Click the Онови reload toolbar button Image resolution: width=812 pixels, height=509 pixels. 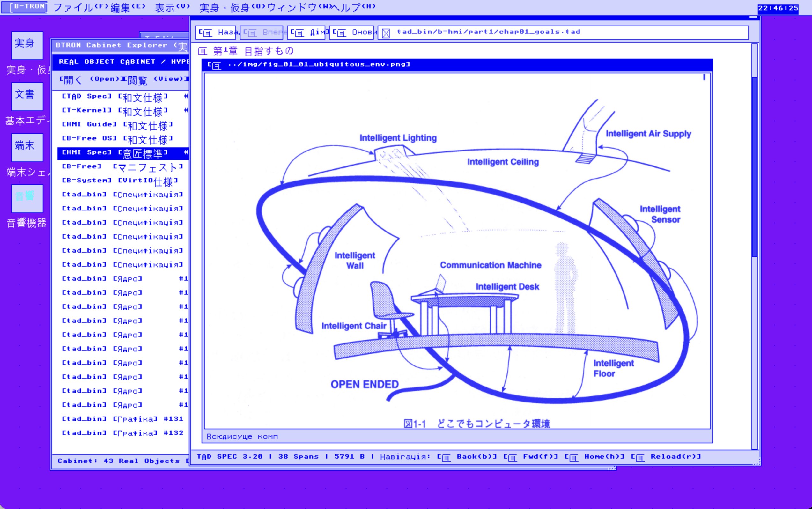coord(351,33)
